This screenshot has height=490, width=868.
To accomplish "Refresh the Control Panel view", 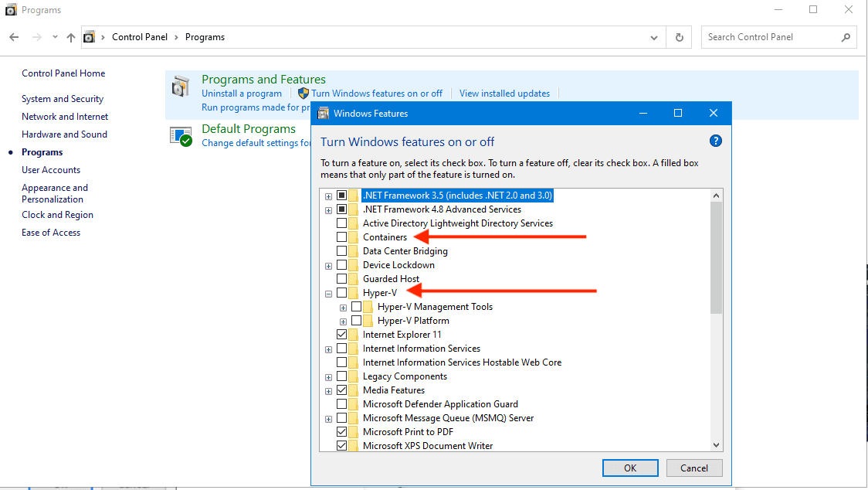I will [680, 37].
